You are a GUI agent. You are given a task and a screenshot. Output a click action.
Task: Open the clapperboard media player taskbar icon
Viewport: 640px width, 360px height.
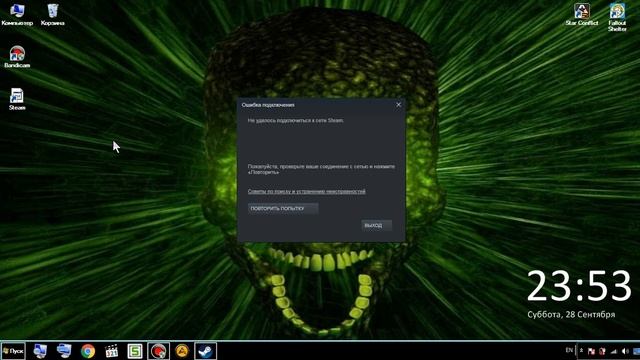[x=111, y=351]
